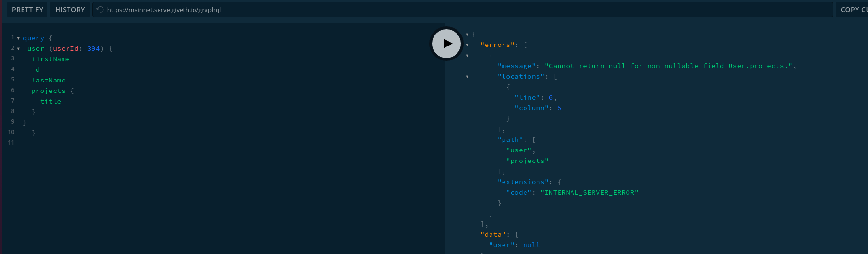The image size is (868, 254).
Task: Edit the GraphQL endpoint URL field
Action: click(x=462, y=10)
